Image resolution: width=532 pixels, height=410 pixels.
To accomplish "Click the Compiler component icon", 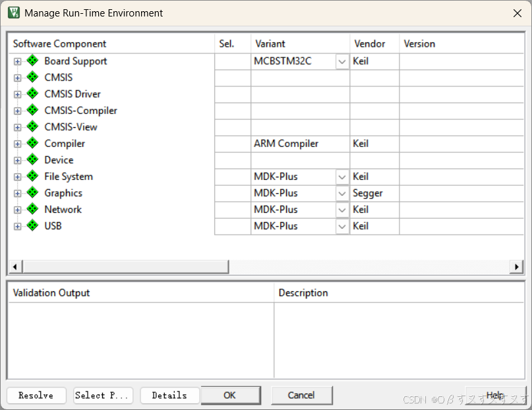I will point(32,143).
